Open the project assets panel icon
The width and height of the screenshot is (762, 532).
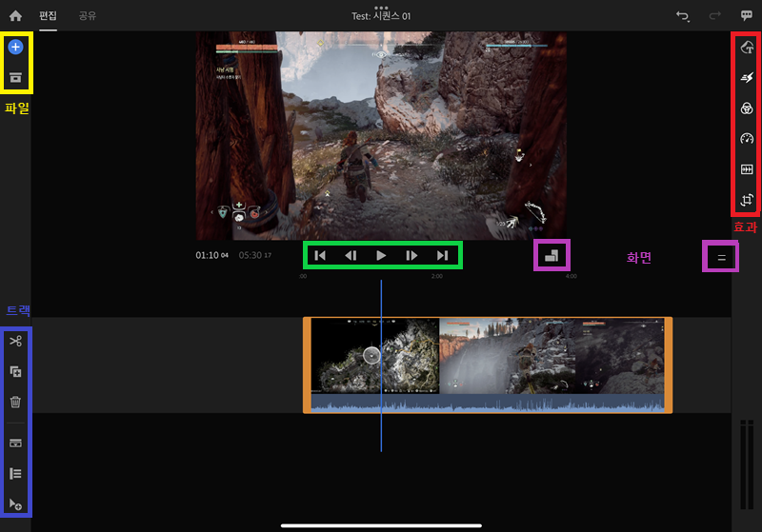(x=15, y=77)
